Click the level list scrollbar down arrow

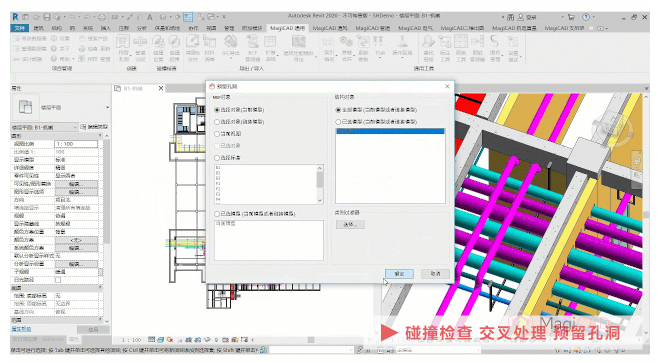tap(320, 200)
